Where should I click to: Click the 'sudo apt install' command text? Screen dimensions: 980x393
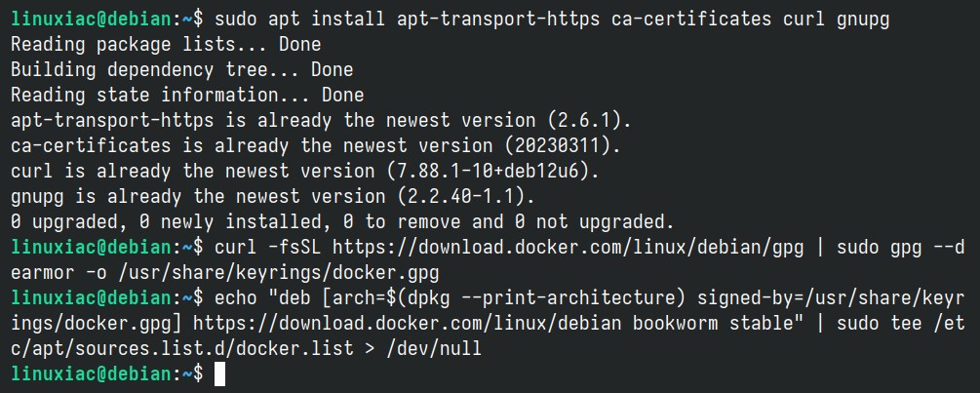tap(299, 20)
